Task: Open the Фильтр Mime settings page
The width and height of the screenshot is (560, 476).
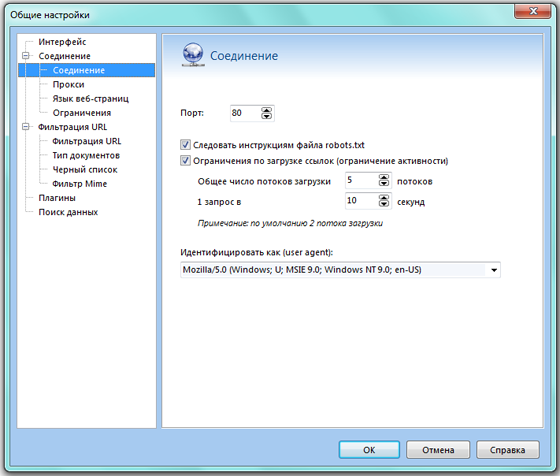Action: 79,184
